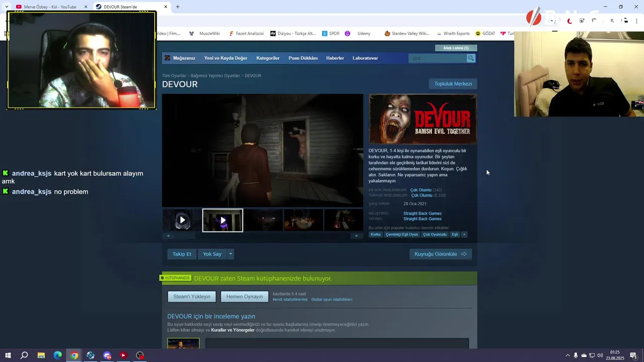
Task: Close the Merve Özbey YouTube tab
Action: click(86, 7)
